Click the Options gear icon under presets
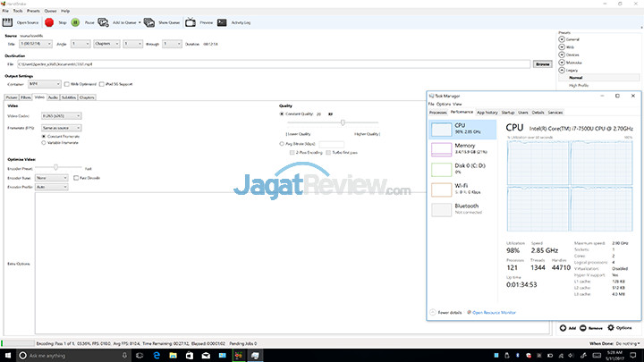The height and width of the screenshot is (362, 644). [611, 327]
